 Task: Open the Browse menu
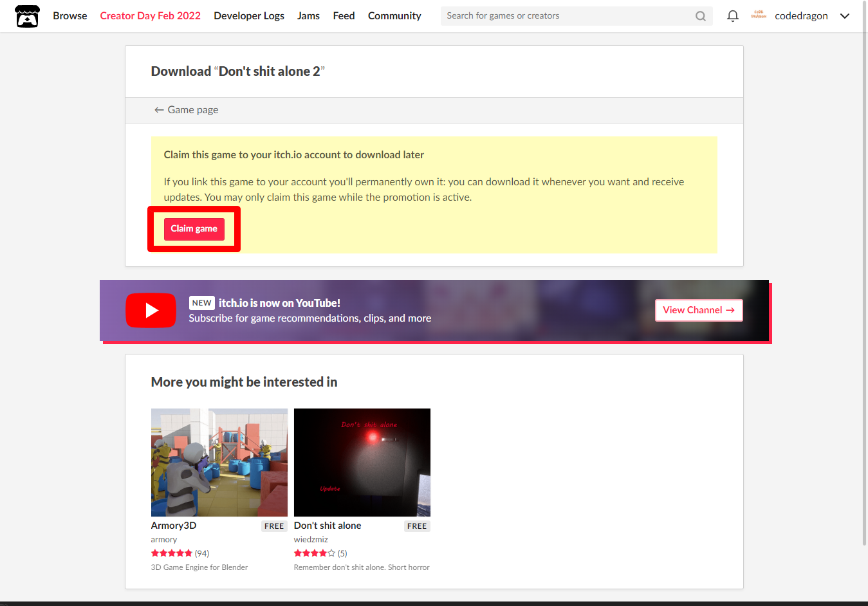[x=70, y=16]
